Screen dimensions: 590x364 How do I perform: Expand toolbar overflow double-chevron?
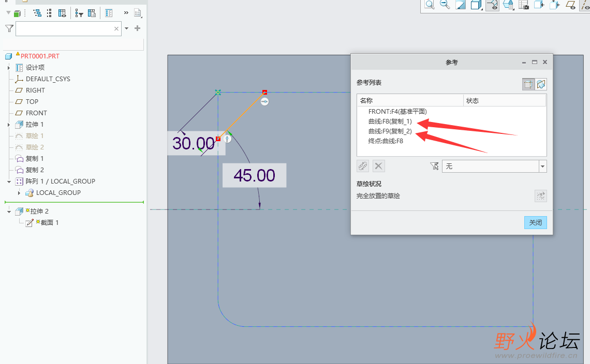click(x=126, y=13)
